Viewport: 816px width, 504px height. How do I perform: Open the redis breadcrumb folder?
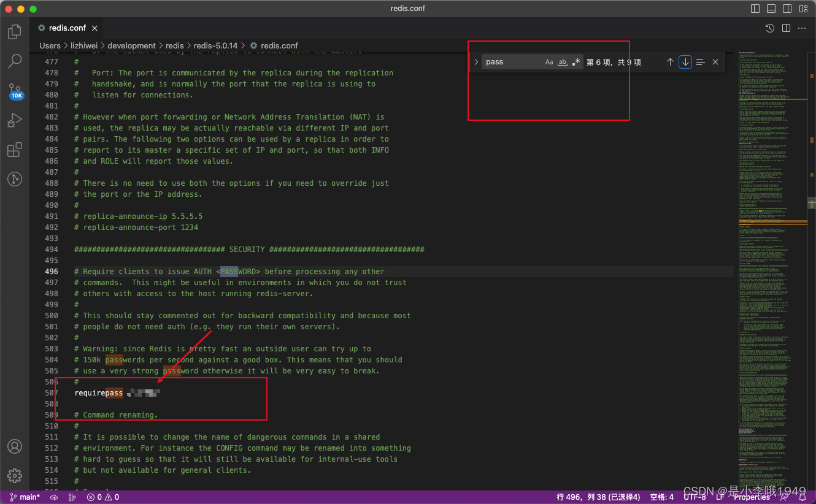click(175, 45)
